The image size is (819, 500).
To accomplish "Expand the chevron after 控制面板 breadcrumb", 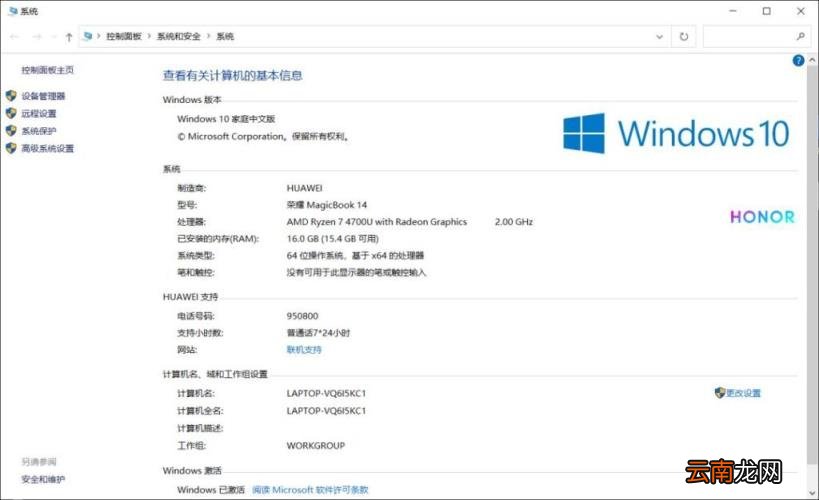I will [x=149, y=36].
